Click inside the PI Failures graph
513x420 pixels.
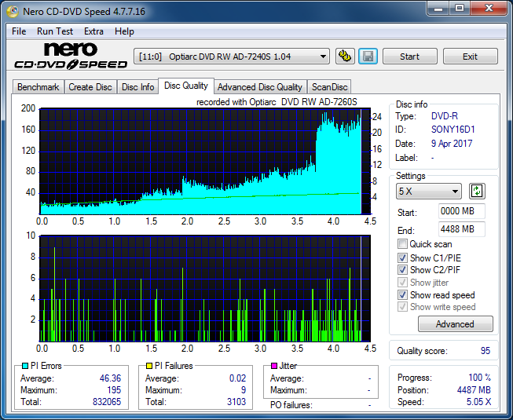coord(205,288)
